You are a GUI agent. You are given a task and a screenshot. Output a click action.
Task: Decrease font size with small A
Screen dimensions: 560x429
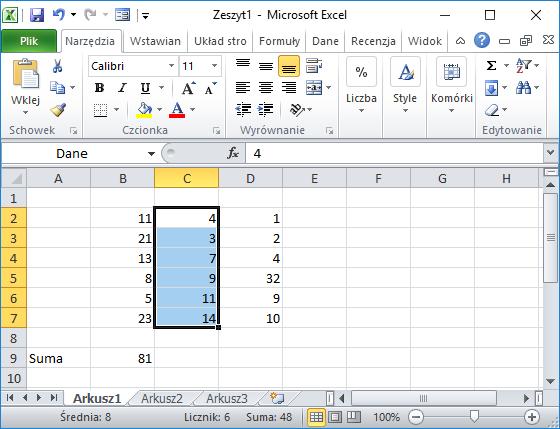(x=211, y=88)
